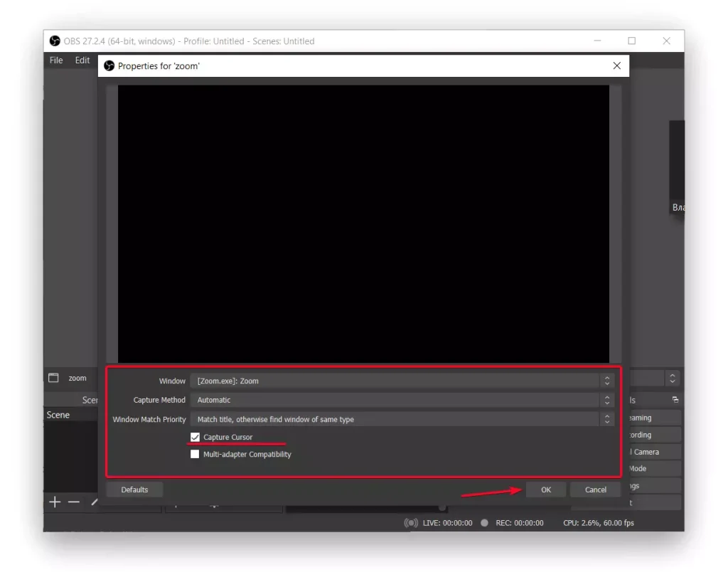
Task: Select the Scene entry in scenes list
Action: pyautogui.click(x=71, y=415)
